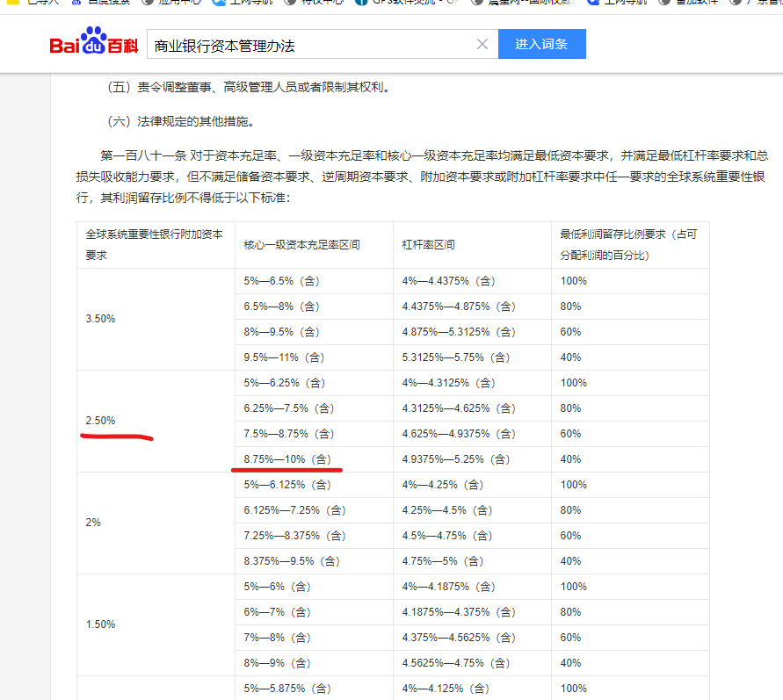Click the 1.50% surcharge cell
The height and width of the screenshot is (700, 783).
(x=100, y=624)
